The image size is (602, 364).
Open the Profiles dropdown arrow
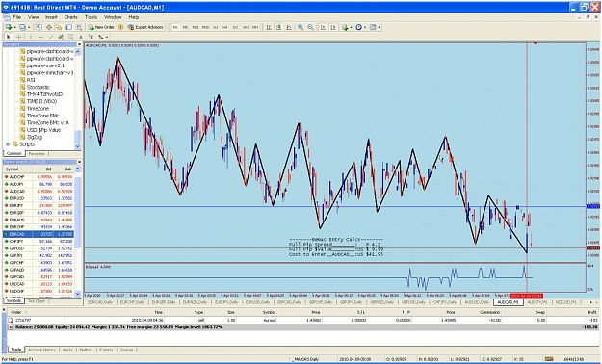(x=29, y=27)
